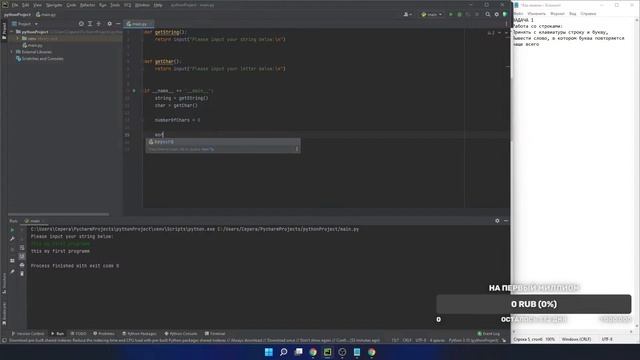Screen dimensions: 640x360
Task: Open the Version Control tool window tab
Action: point(28,333)
